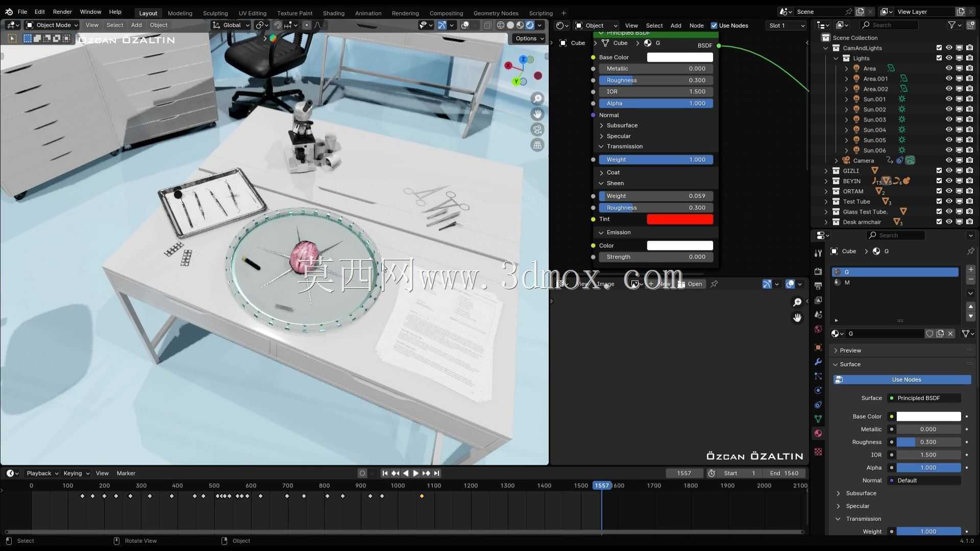This screenshot has height=551, width=980.
Task: Click the Roughness 0.300 slider in properties panel
Action: coord(928,442)
